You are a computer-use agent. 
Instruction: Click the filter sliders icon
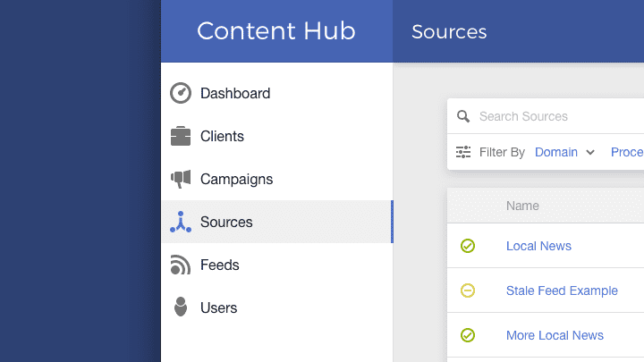(x=463, y=152)
